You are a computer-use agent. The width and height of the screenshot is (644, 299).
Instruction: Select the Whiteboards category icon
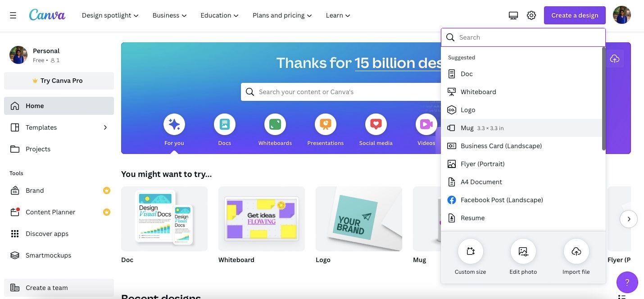pyautogui.click(x=275, y=124)
